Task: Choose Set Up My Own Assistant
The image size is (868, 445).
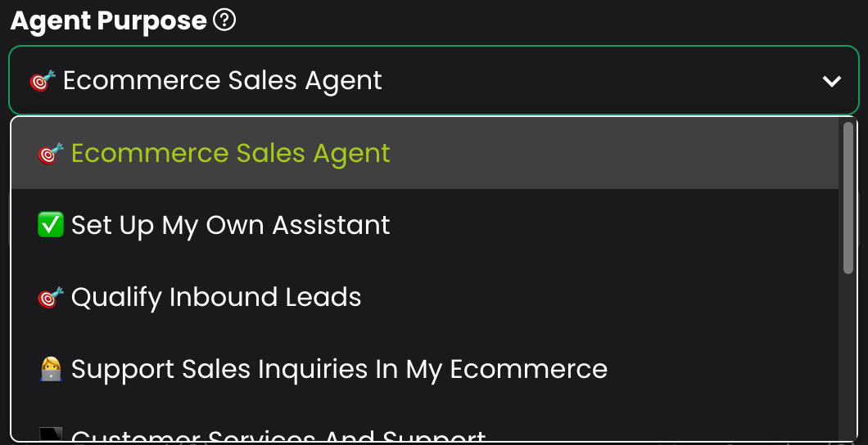Action: [x=231, y=225]
